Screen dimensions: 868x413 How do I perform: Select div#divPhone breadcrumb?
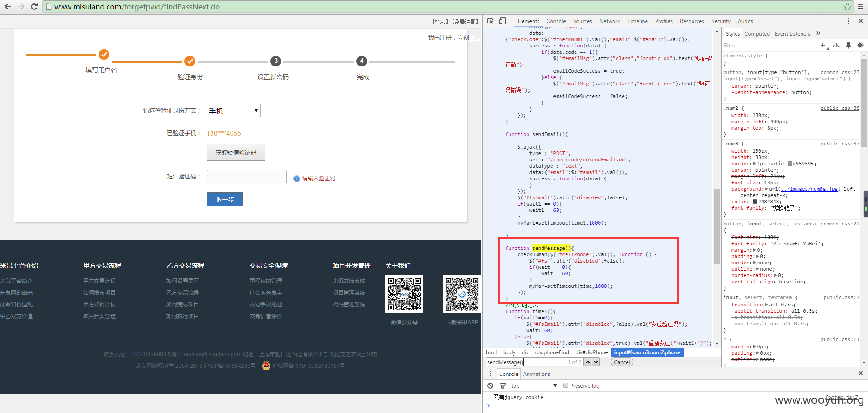pyautogui.click(x=591, y=352)
